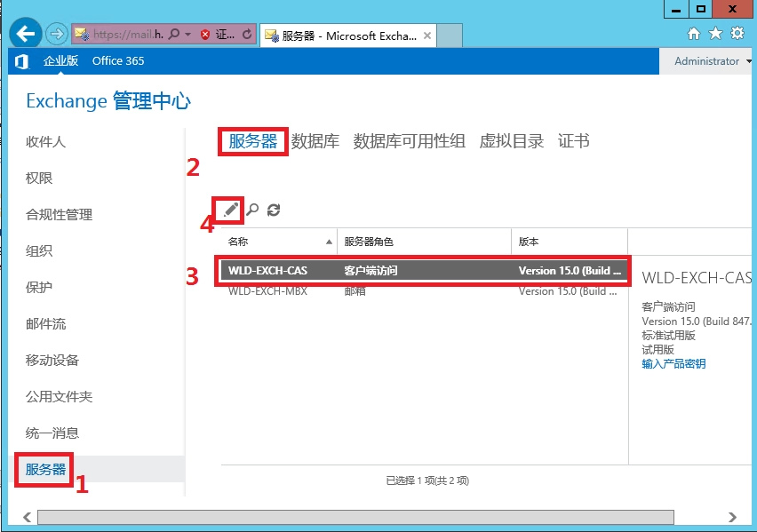Click the Office logo icon in the header
The width and height of the screenshot is (757, 532).
tap(21, 61)
